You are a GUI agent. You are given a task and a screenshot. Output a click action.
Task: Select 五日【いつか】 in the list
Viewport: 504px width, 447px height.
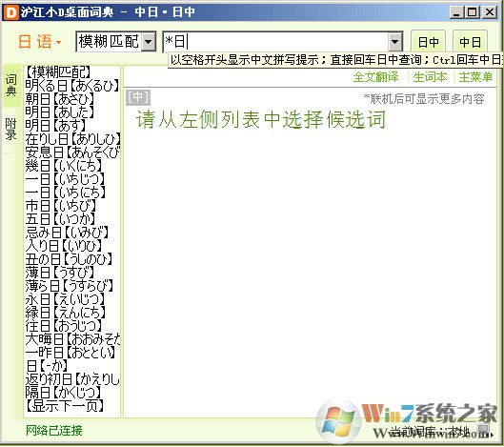pyautogui.click(x=60, y=219)
